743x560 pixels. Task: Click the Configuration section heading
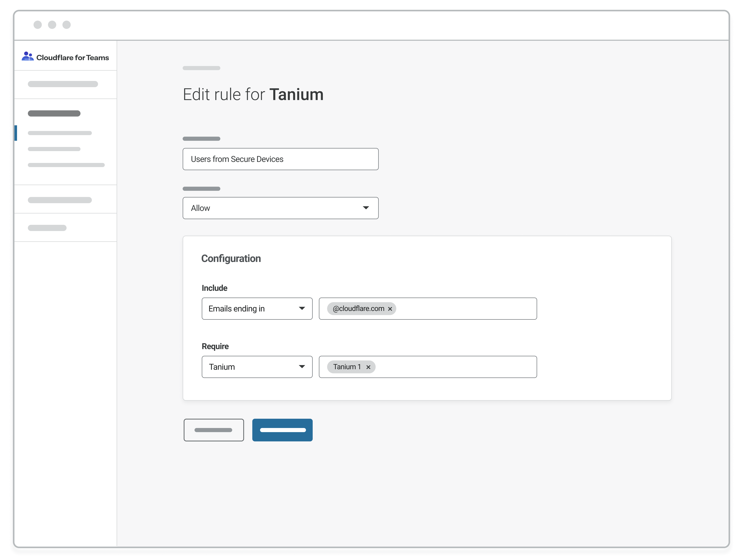point(231,258)
